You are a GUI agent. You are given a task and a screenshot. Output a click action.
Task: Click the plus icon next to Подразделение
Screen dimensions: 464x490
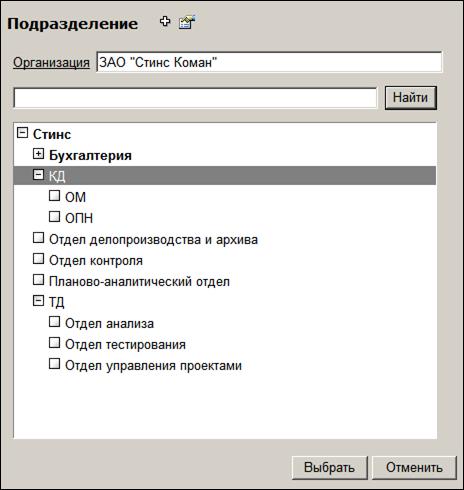pos(165,22)
